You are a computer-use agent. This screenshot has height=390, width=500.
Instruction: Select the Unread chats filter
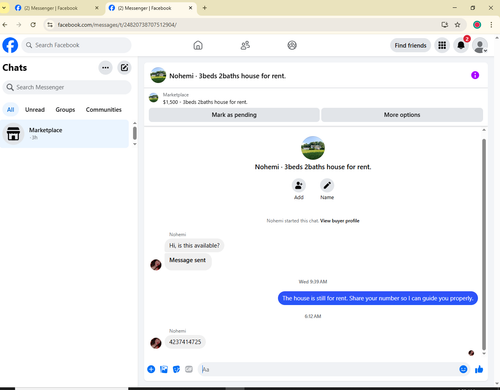(x=35, y=110)
